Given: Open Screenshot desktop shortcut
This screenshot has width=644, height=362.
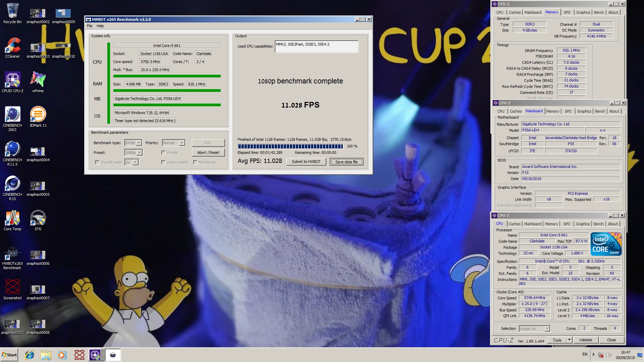Looking at the screenshot, I should click(x=12, y=290).
